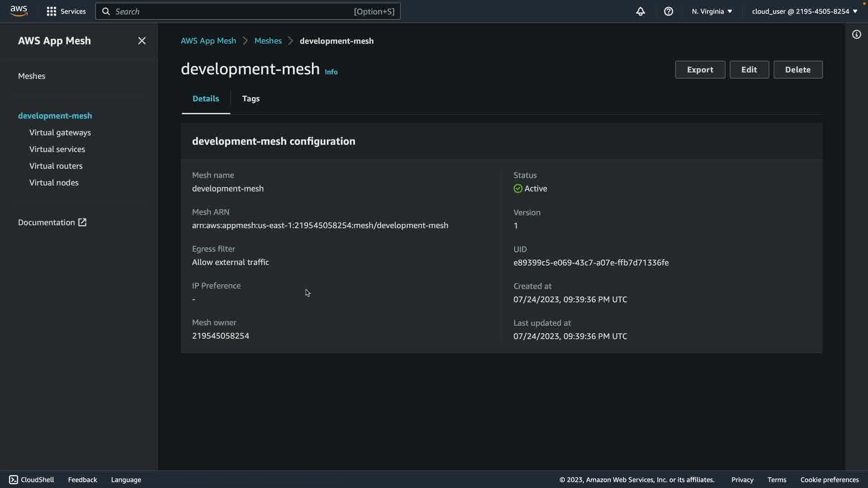Image resolution: width=868 pixels, height=488 pixels.
Task: Open Documentation external link
Action: [x=52, y=222]
